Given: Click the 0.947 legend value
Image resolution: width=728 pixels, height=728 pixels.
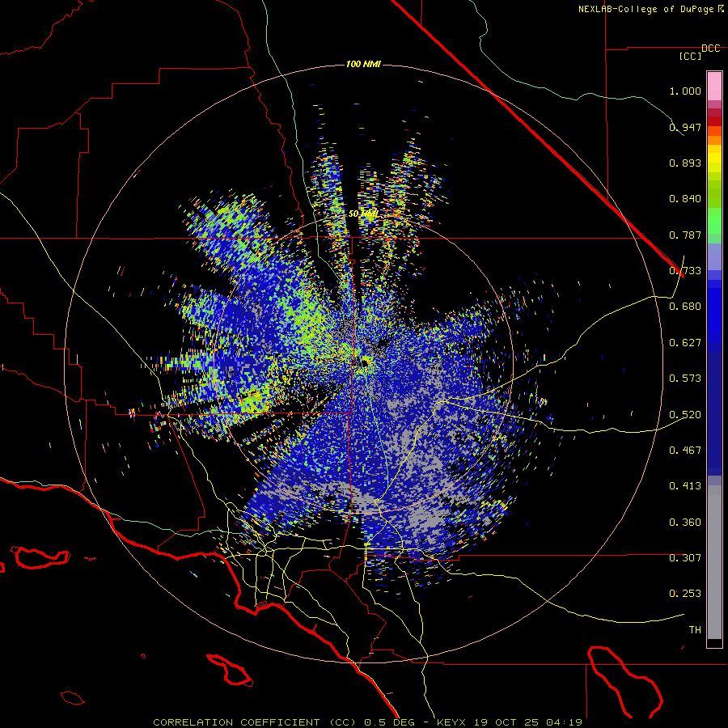Looking at the screenshot, I should (x=685, y=127).
